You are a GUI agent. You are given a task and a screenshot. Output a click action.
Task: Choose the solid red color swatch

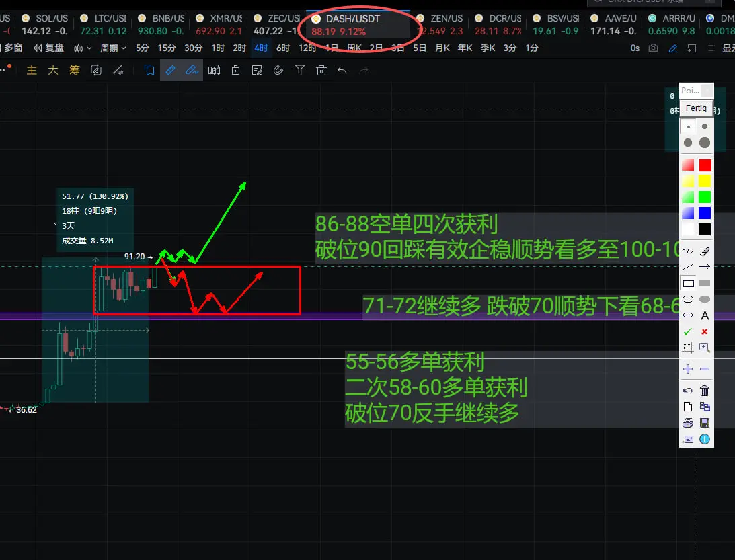[x=705, y=165]
